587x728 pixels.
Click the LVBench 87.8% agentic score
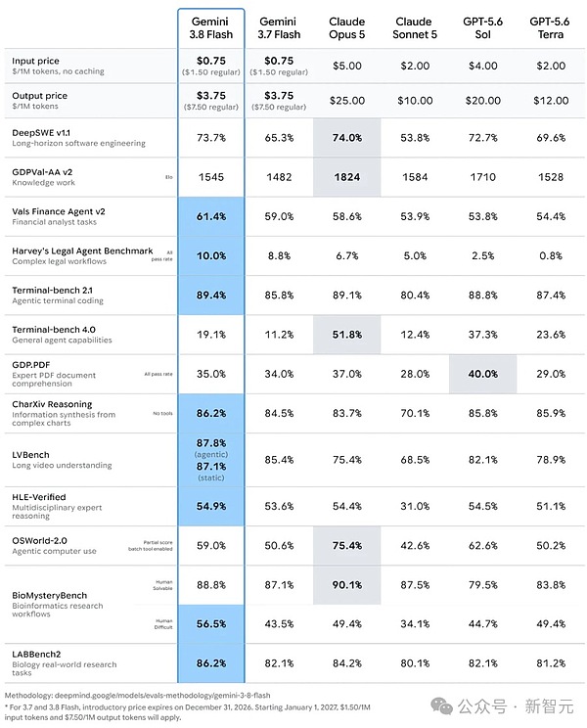point(211,443)
